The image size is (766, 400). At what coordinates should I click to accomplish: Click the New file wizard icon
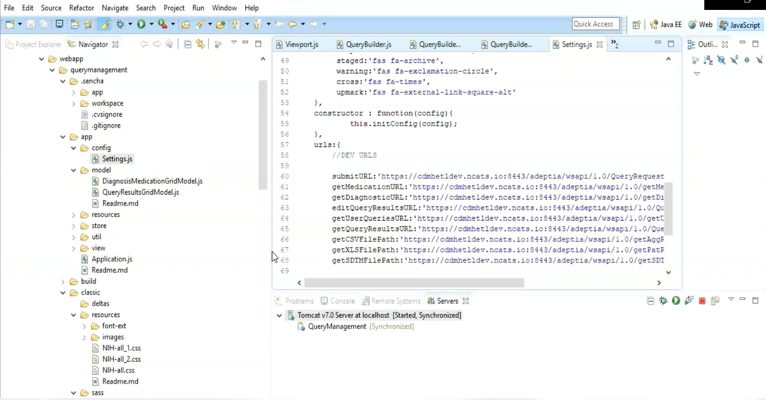(10, 24)
